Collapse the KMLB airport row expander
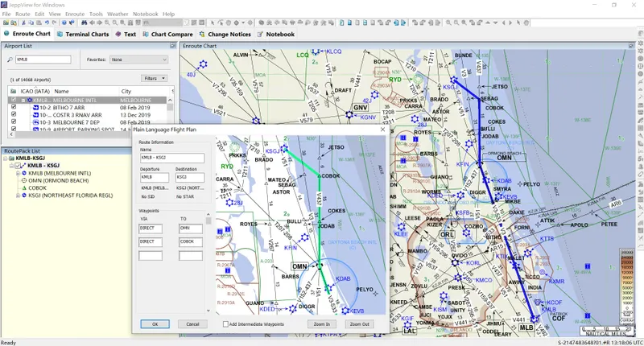This screenshot has height=346, width=644. (x=23, y=100)
